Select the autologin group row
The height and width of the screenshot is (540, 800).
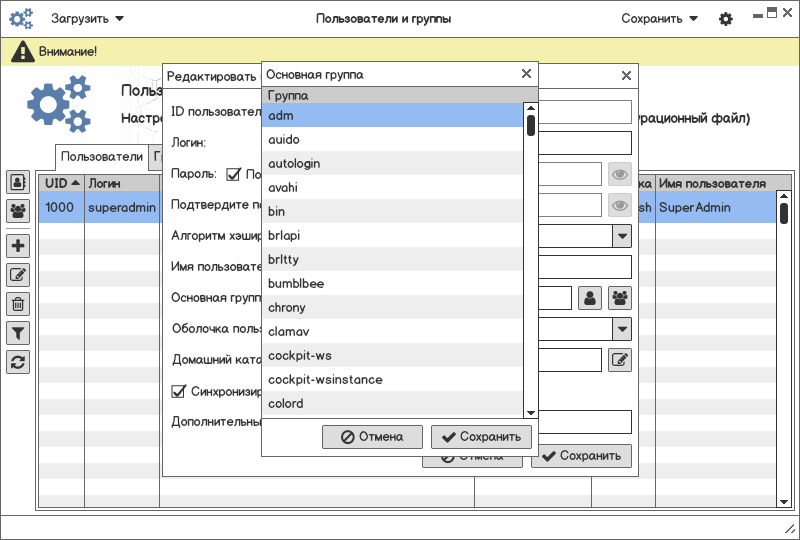(x=392, y=163)
